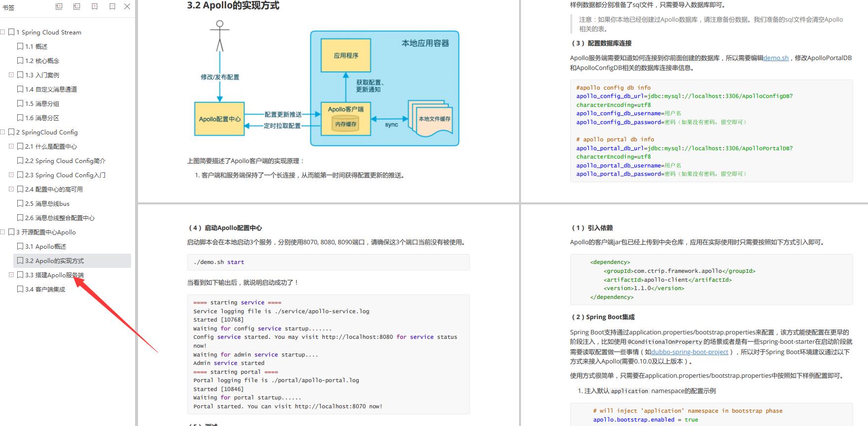Viewport: 868px width, 426px height.
Task: Click the apollo-client artifactId code line
Action: 667,280
